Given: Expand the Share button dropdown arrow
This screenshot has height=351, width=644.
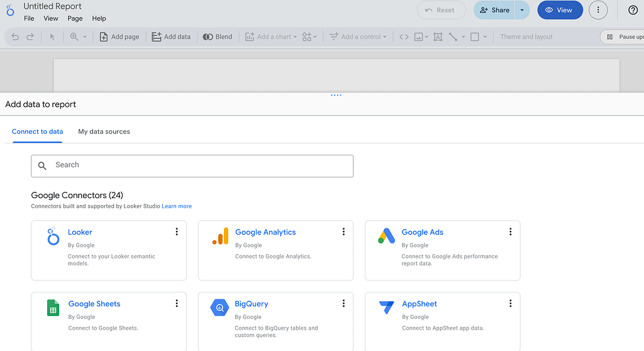Looking at the screenshot, I should (522, 10).
